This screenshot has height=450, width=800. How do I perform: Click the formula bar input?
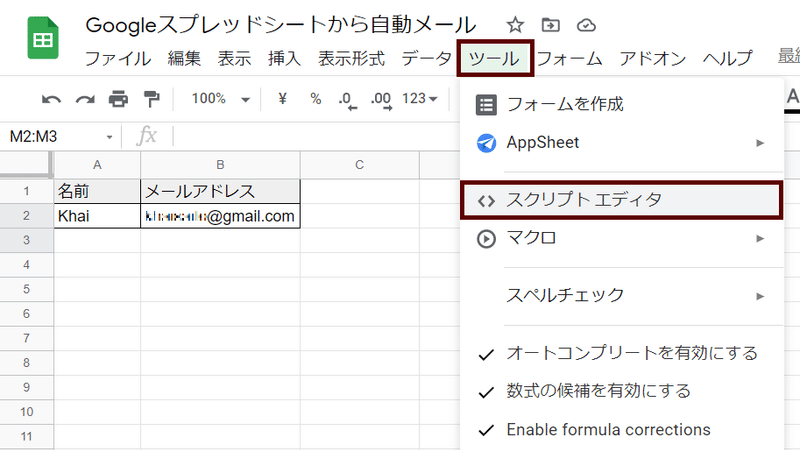tap(316, 137)
